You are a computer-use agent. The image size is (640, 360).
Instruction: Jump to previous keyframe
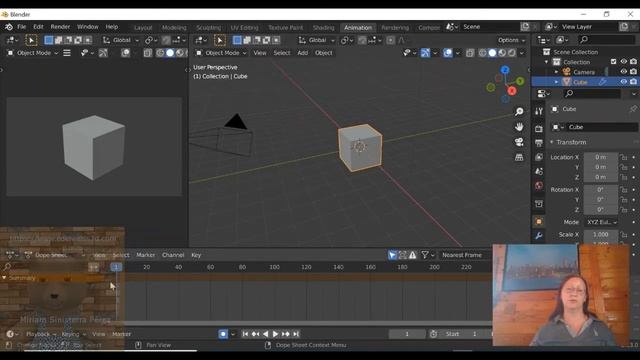[x=255, y=334]
